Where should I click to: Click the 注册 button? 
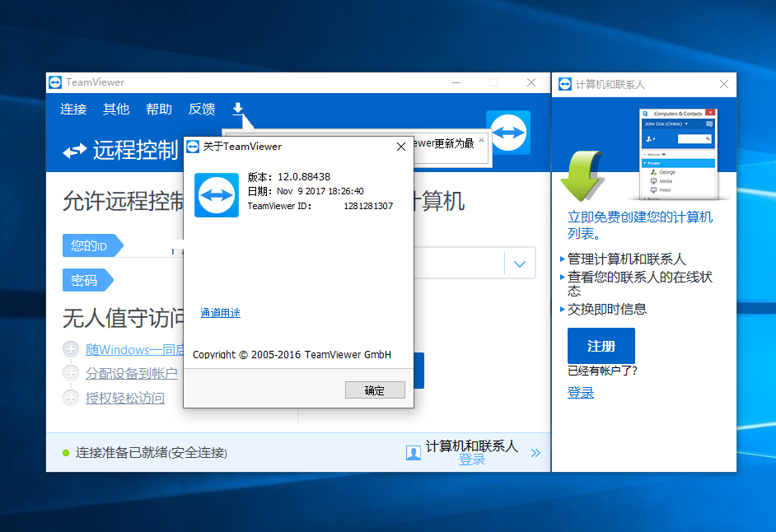tap(601, 346)
